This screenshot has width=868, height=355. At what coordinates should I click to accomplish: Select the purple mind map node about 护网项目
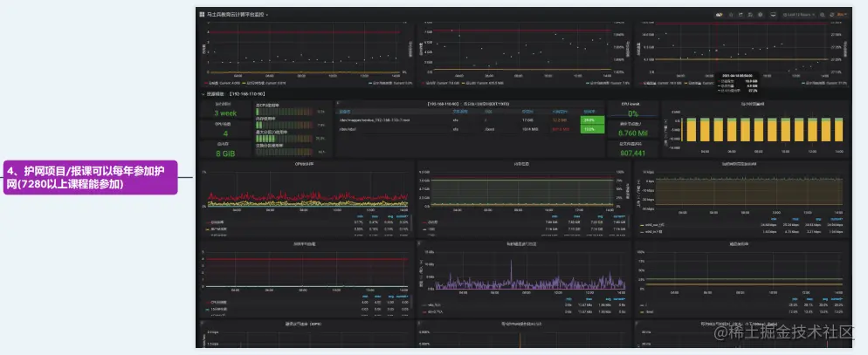(x=90, y=178)
